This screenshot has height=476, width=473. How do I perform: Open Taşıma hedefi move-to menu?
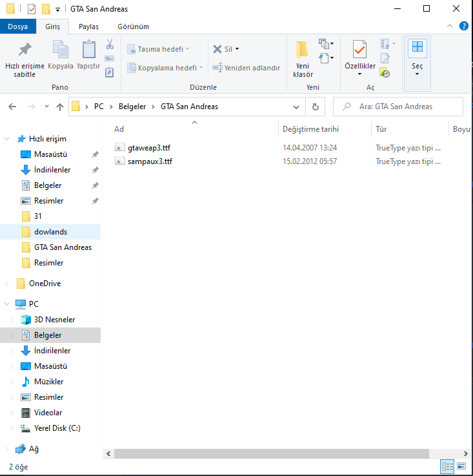[x=158, y=49]
